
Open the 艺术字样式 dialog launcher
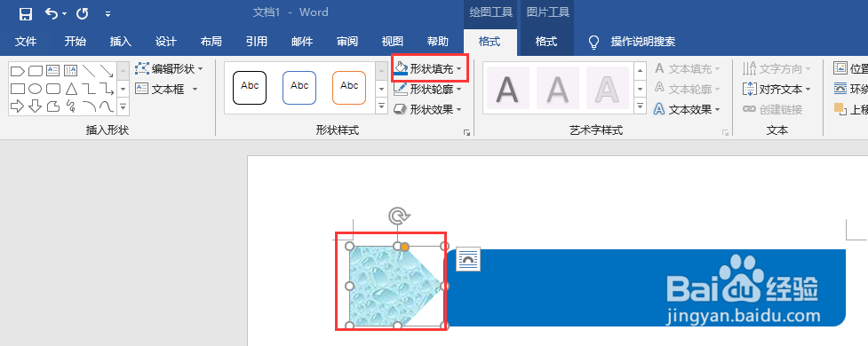(x=725, y=133)
